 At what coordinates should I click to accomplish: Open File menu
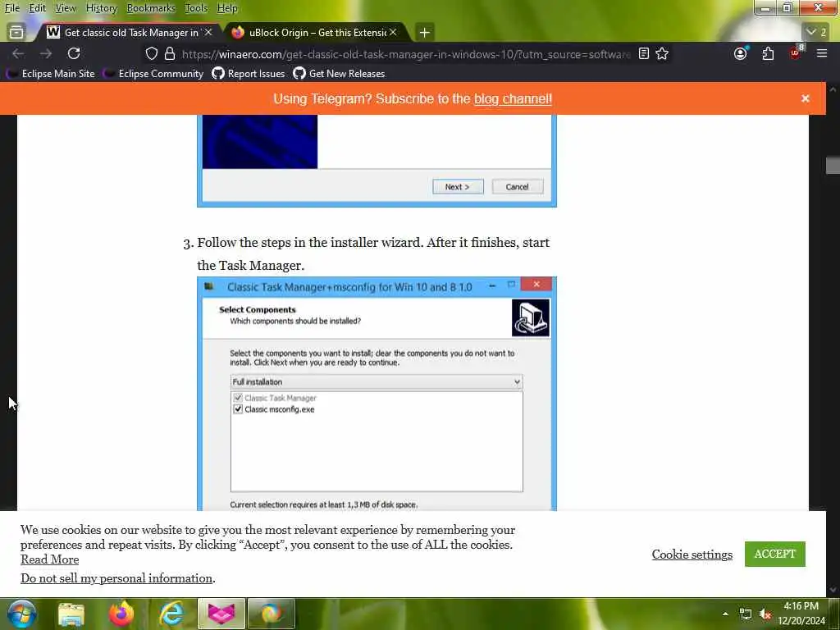point(11,8)
